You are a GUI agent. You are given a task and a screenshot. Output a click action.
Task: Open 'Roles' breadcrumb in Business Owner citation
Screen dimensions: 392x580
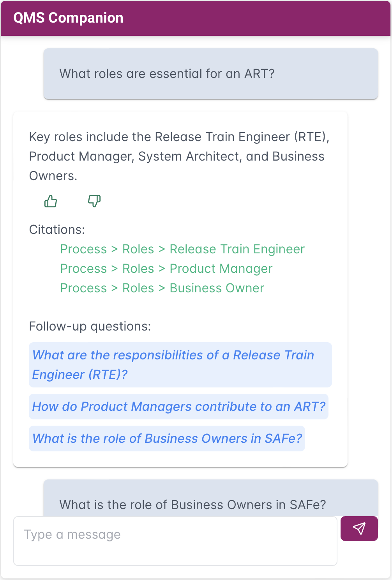pyautogui.click(x=138, y=288)
